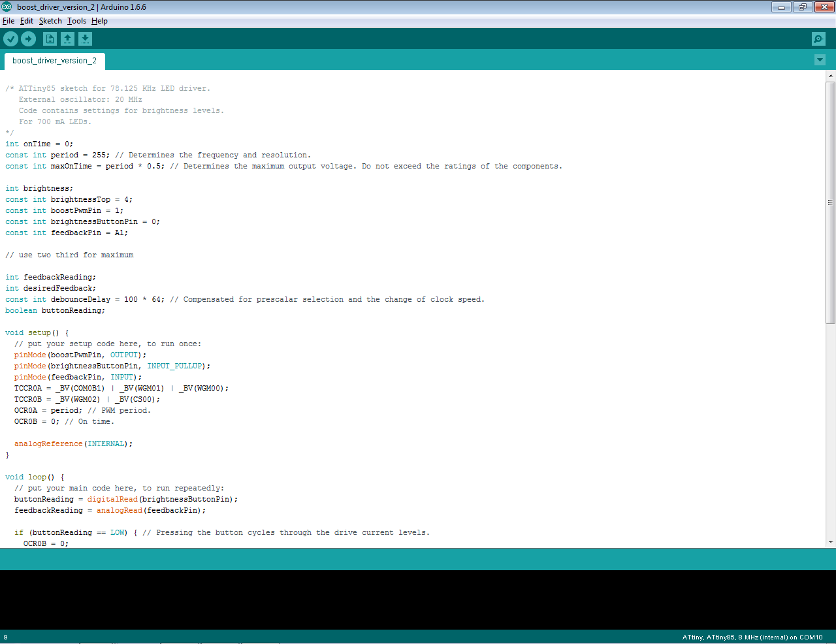Image resolution: width=836 pixels, height=644 pixels.
Task: Click the line 'const int feedbackPin = A1;'
Action: [x=67, y=233]
